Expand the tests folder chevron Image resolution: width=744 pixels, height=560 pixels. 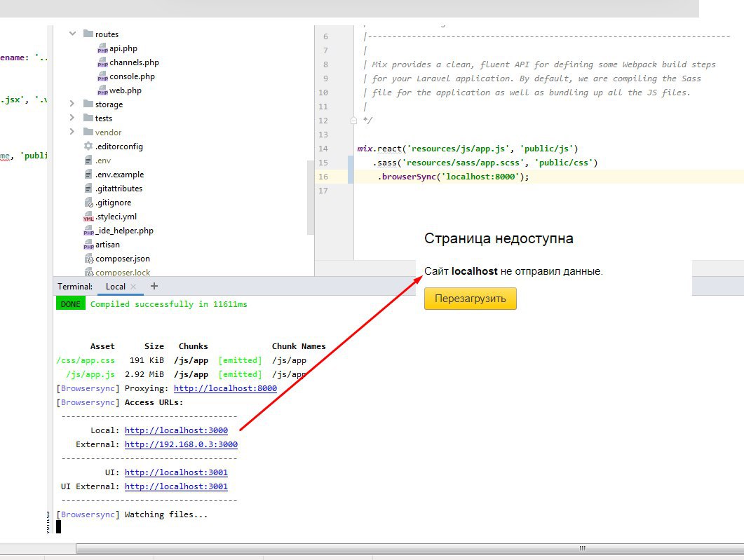point(72,117)
